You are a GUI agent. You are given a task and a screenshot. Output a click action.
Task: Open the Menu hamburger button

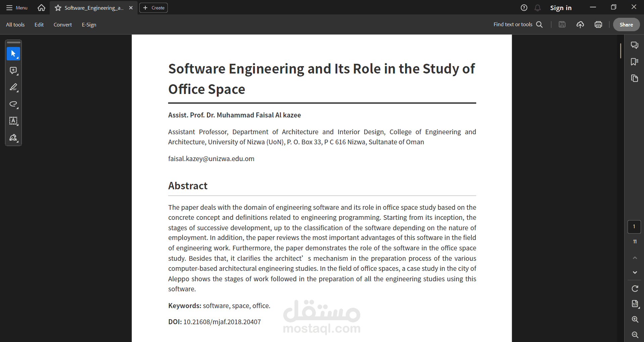pyautogui.click(x=17, y=8)
